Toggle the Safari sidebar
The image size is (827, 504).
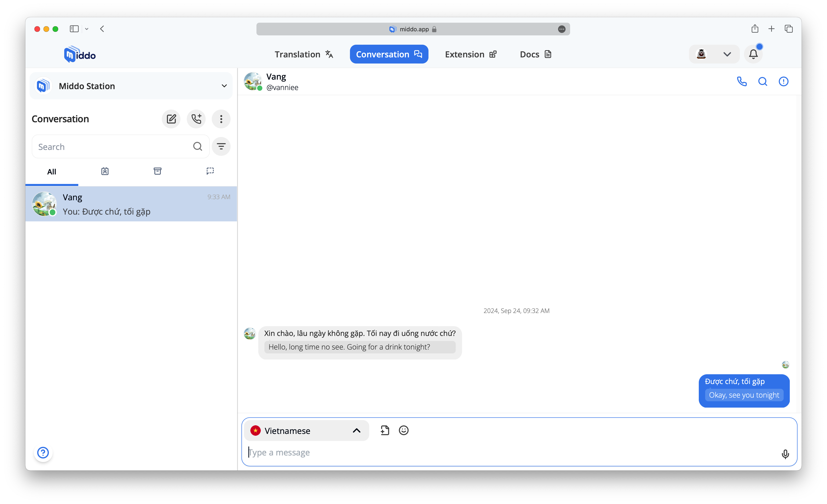click(x=74, y=29)
